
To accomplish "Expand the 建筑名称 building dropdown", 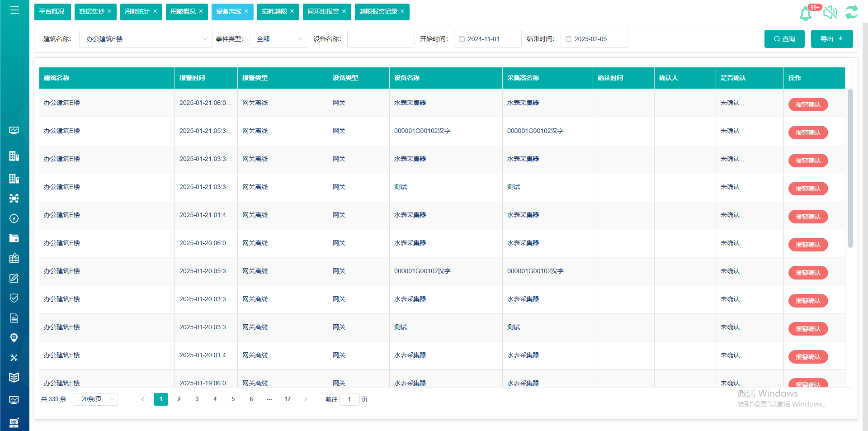I will pos(146,39).
